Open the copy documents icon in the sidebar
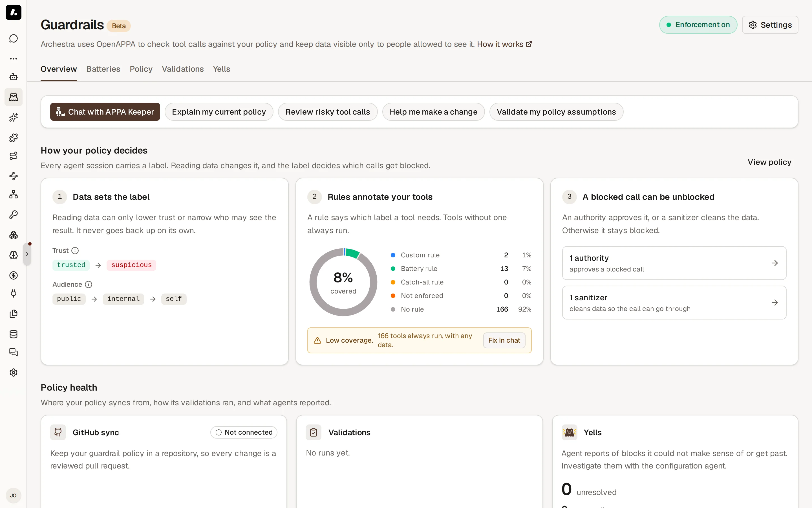The height and width of the screenshot is (508, 812). 14,314
